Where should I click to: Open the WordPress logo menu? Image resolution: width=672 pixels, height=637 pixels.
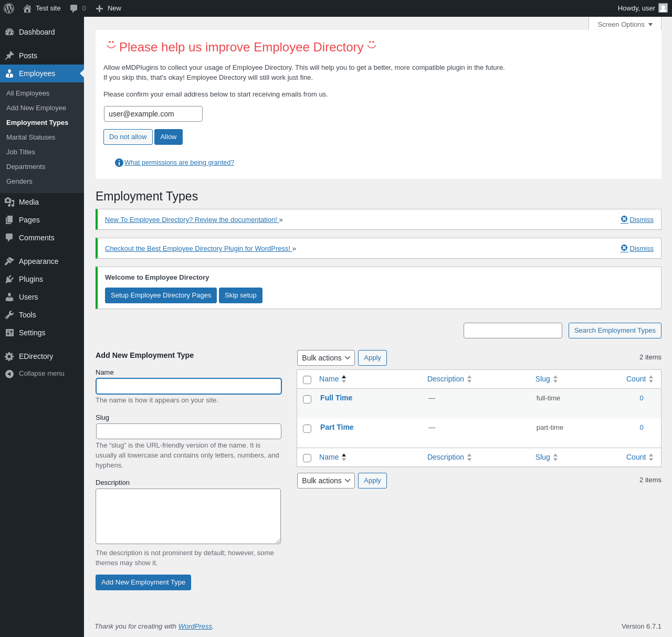[x=9, y=8]
